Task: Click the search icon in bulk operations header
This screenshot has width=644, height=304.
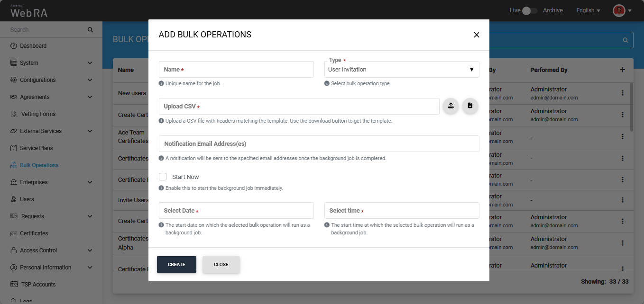Action: click(626, 40)
